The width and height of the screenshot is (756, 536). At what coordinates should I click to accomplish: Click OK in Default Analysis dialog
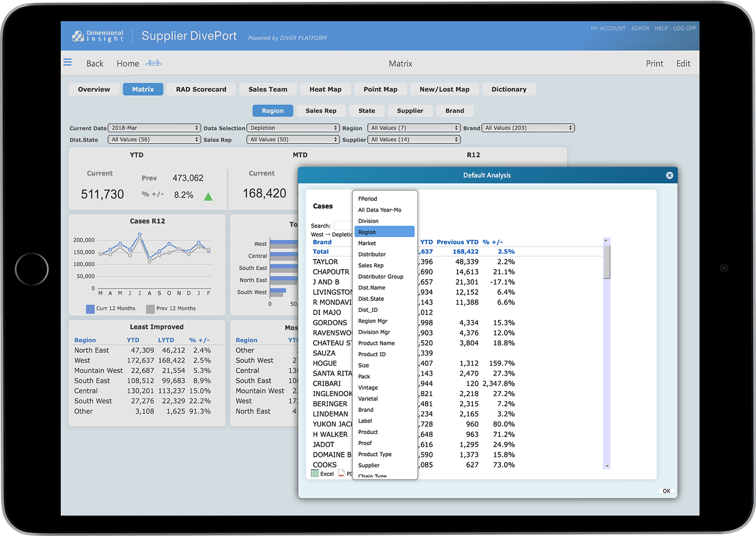[x=666, y=491]
